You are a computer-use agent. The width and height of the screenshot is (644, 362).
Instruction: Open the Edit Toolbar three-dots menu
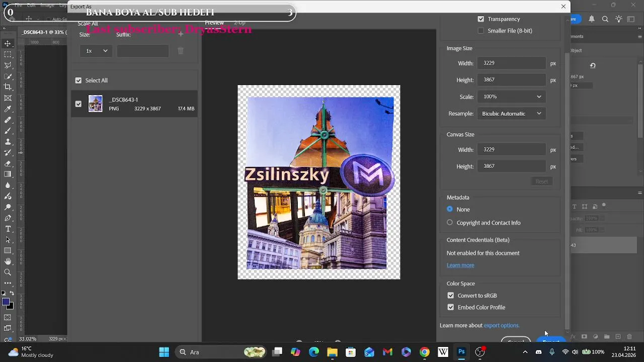click(x=8, y=283)
